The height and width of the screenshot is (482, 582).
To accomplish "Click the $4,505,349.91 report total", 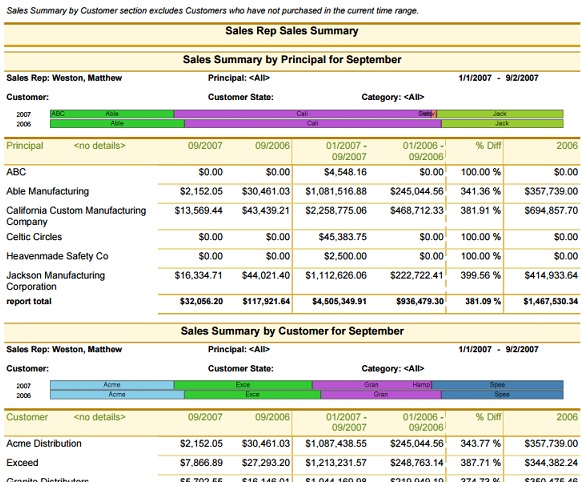I will [339, 301].
